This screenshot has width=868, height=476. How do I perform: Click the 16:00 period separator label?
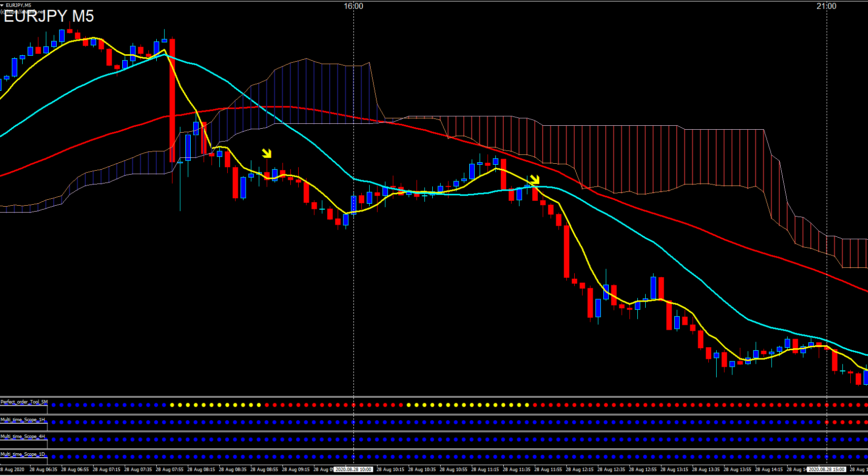click(x=353, y=6)
